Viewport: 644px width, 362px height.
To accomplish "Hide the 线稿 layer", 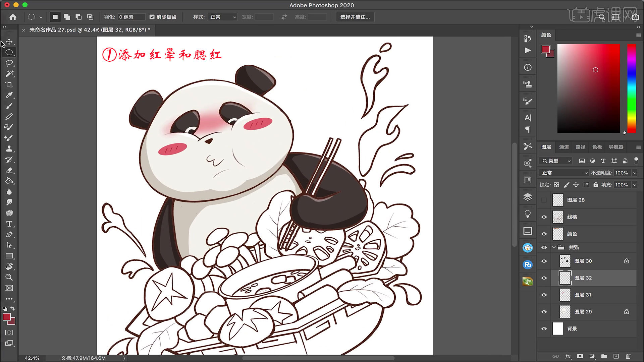I will click(x=544, y=217).
